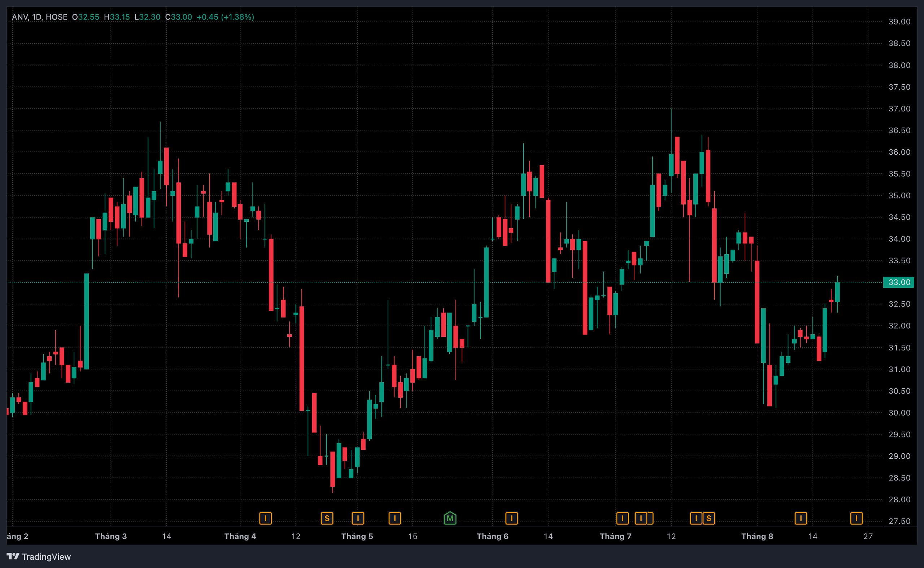This screenshot has height=568, width=924.
Task: Click the I marker immediately left of July's S marker
Action: point(696,519)
